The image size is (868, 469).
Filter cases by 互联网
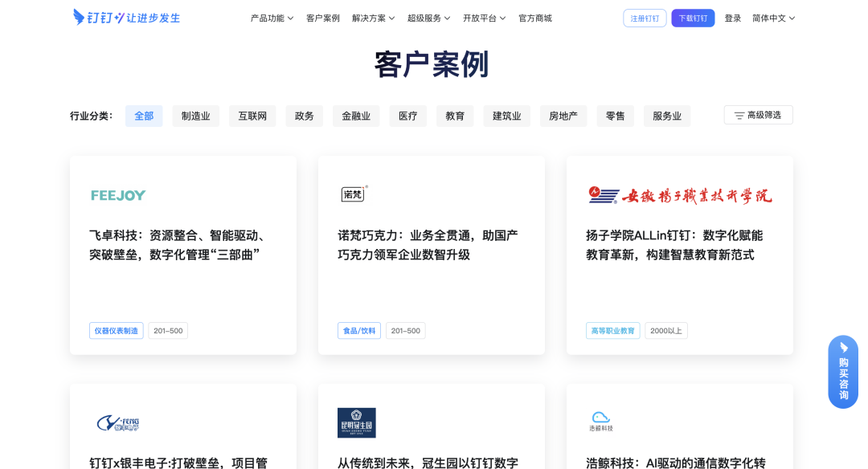[252, 116]
